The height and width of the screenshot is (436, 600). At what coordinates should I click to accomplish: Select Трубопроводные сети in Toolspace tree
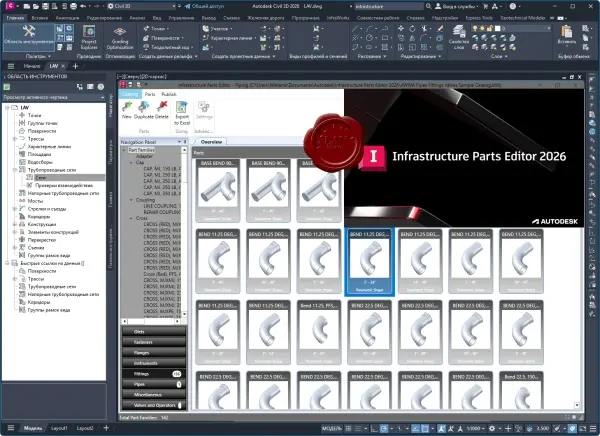(x=52, y=170)
